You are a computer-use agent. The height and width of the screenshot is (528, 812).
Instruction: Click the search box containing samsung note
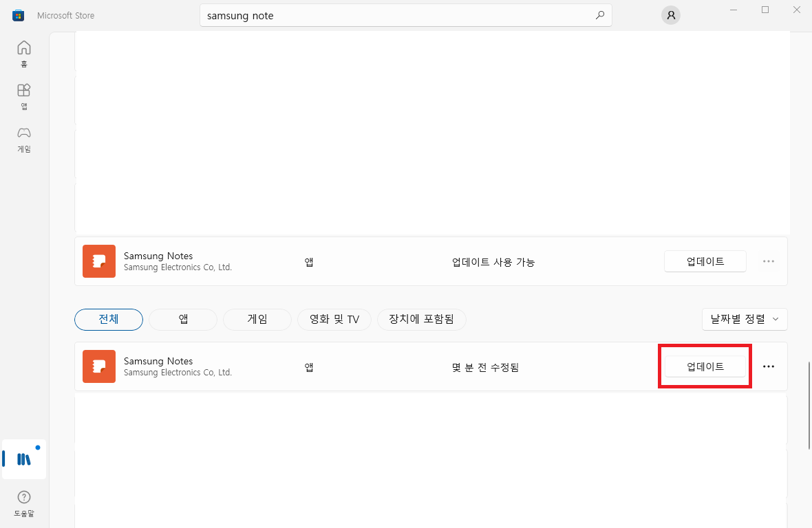[406, 16]
